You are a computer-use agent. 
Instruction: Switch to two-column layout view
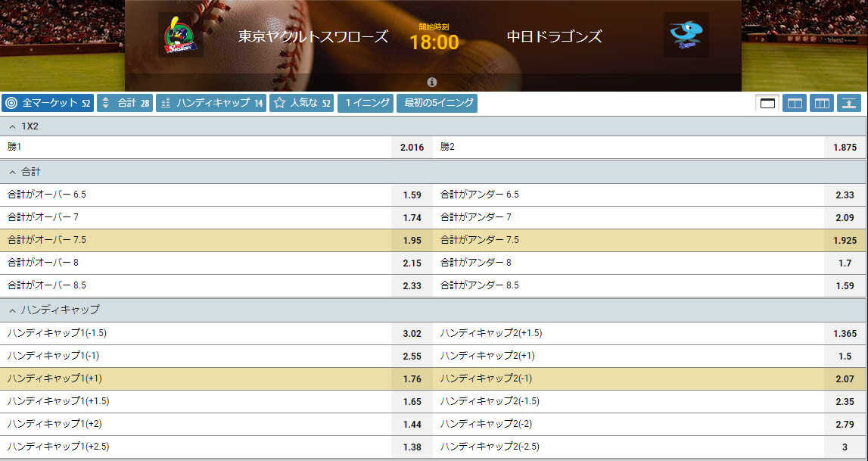pos(795,103)
